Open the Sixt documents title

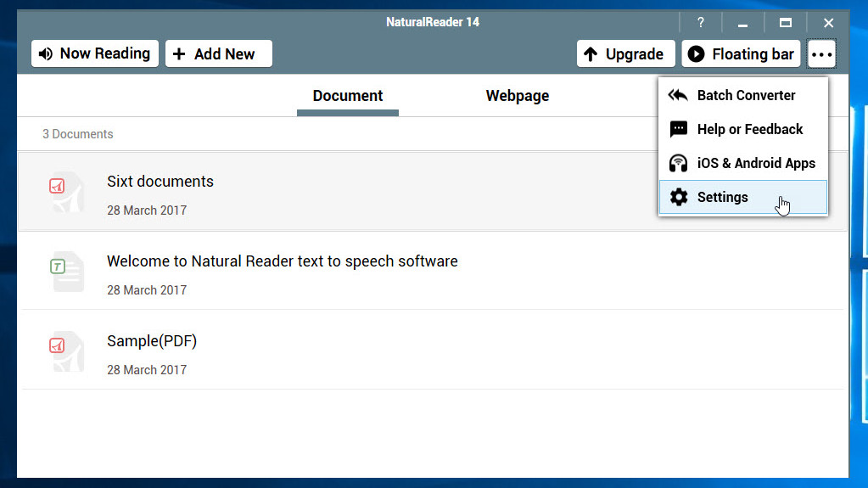[x=160, y=181]
